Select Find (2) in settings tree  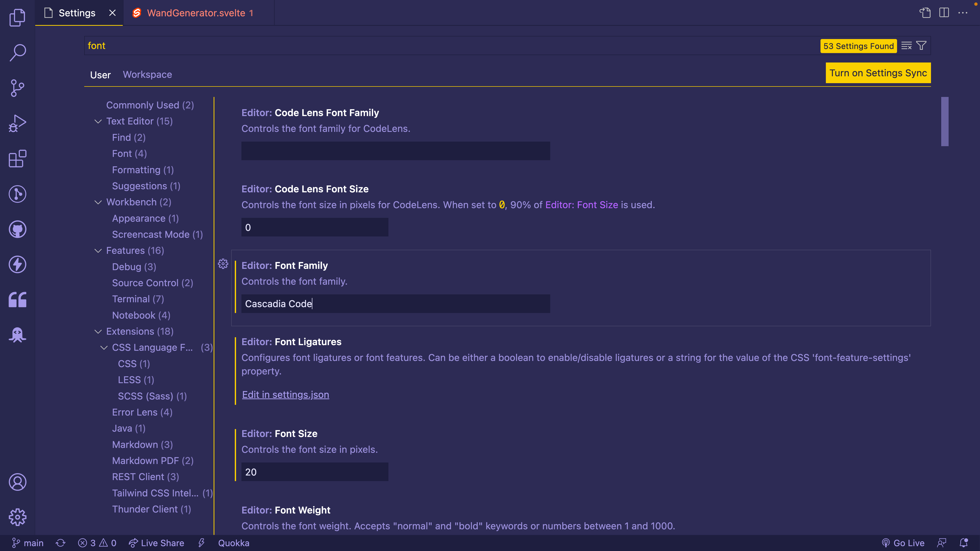tap(129, 138)
